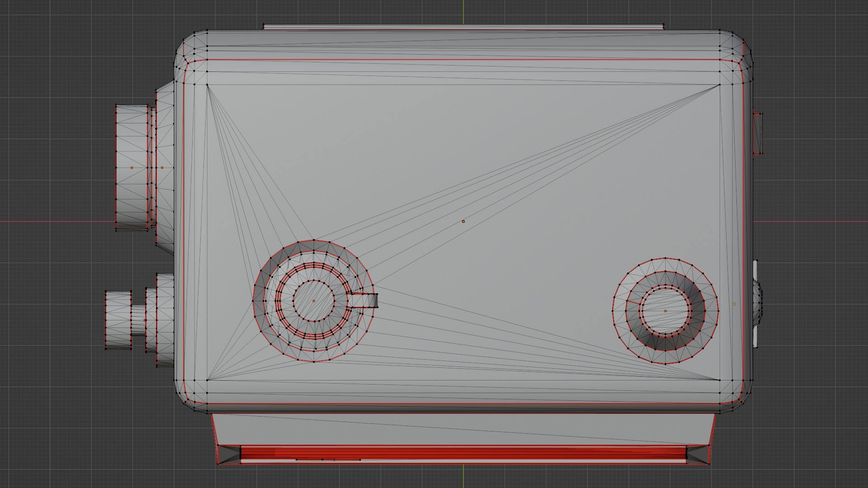Click the rectangular latch on upper right edge
868x488 pixels.
pyautogui.click(x=758, y=133)
